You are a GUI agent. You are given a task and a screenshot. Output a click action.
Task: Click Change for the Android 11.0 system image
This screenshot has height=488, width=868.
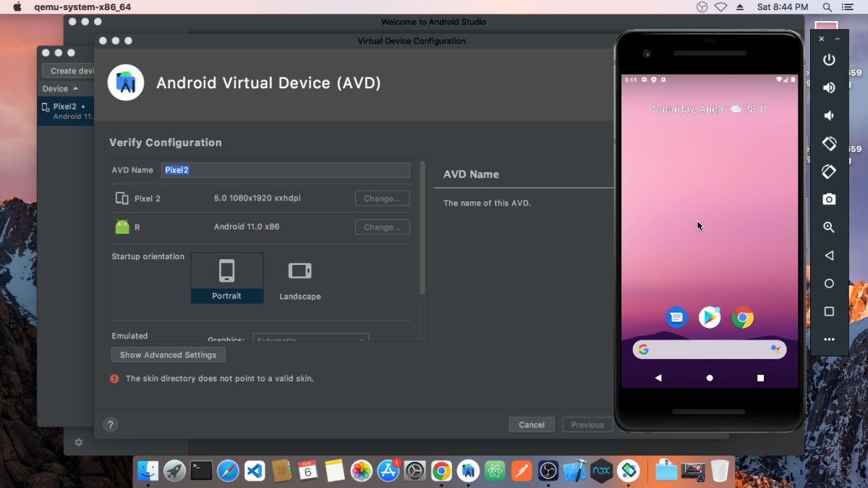(x=382, y=227)
